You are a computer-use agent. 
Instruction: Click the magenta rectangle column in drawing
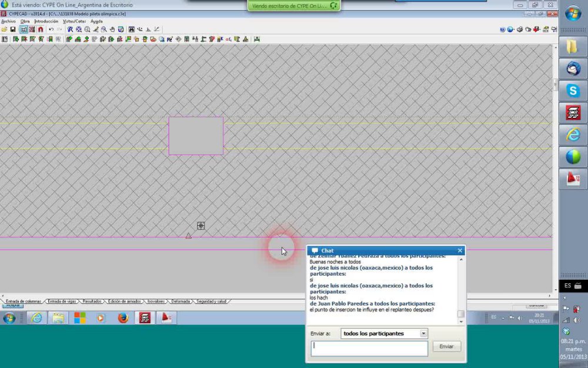[196, 136]
